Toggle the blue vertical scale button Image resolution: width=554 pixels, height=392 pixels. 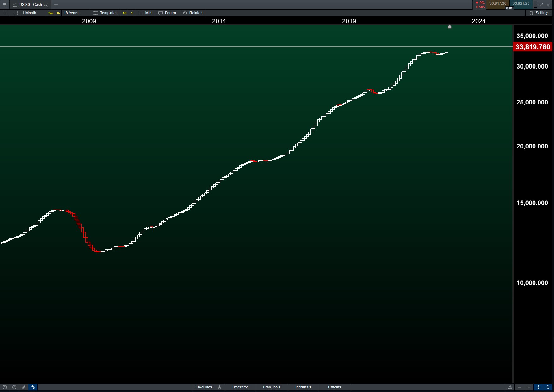click(x=548, y=387)
